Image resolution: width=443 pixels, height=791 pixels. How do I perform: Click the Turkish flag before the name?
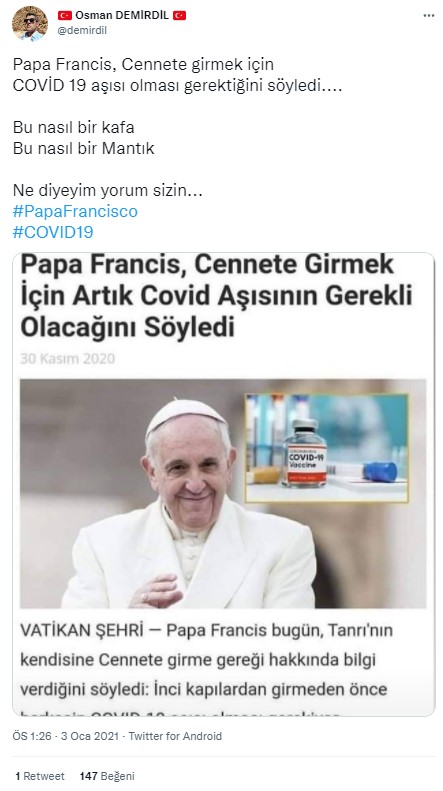tap(65, 16)
